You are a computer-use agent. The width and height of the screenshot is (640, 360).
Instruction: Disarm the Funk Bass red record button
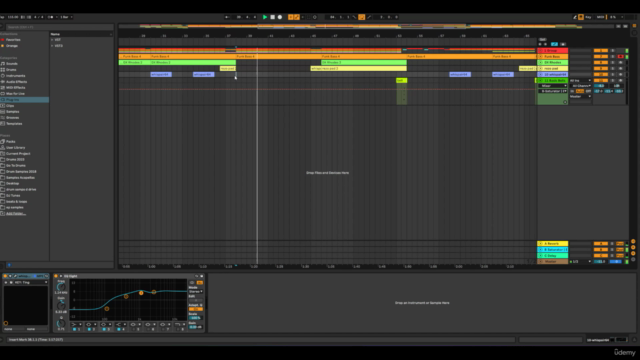pyautogui.click(x=620, y=56)
